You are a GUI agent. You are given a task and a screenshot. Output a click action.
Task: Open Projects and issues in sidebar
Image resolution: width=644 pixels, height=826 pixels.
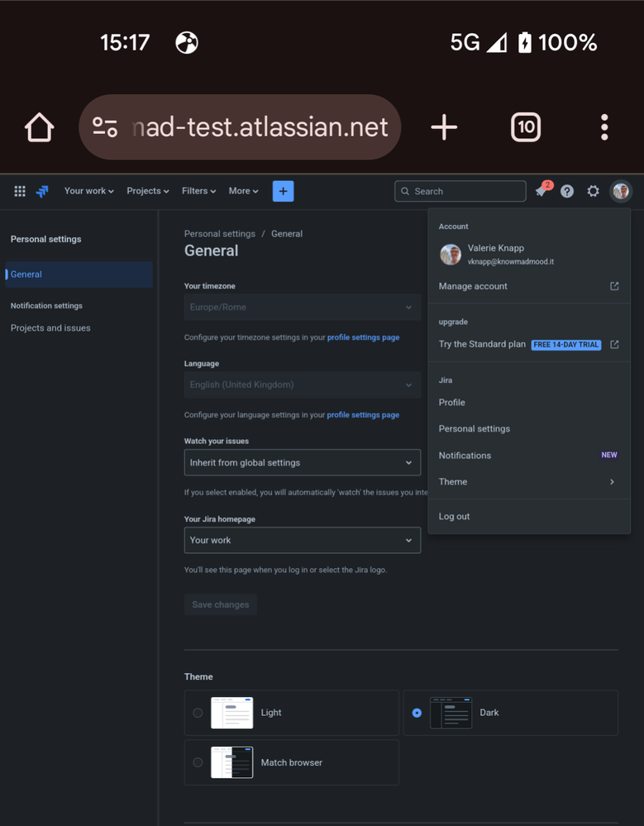click(79, 327)
